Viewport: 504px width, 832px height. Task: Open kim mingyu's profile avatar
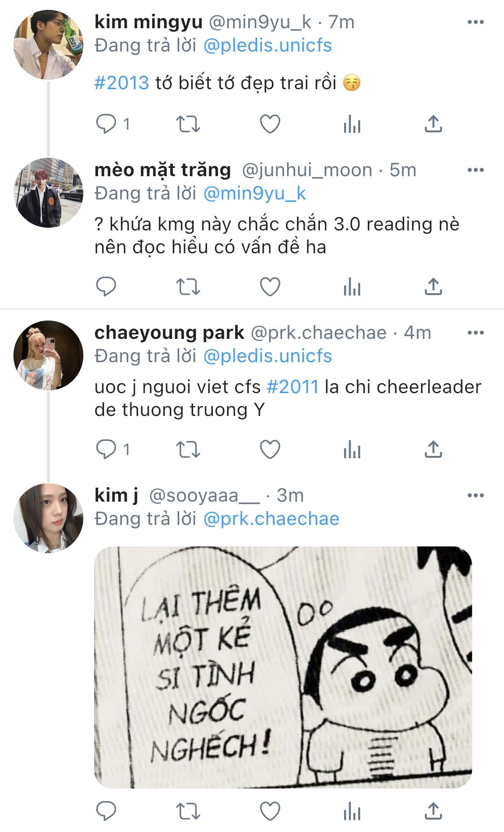(x=48, y=45)
